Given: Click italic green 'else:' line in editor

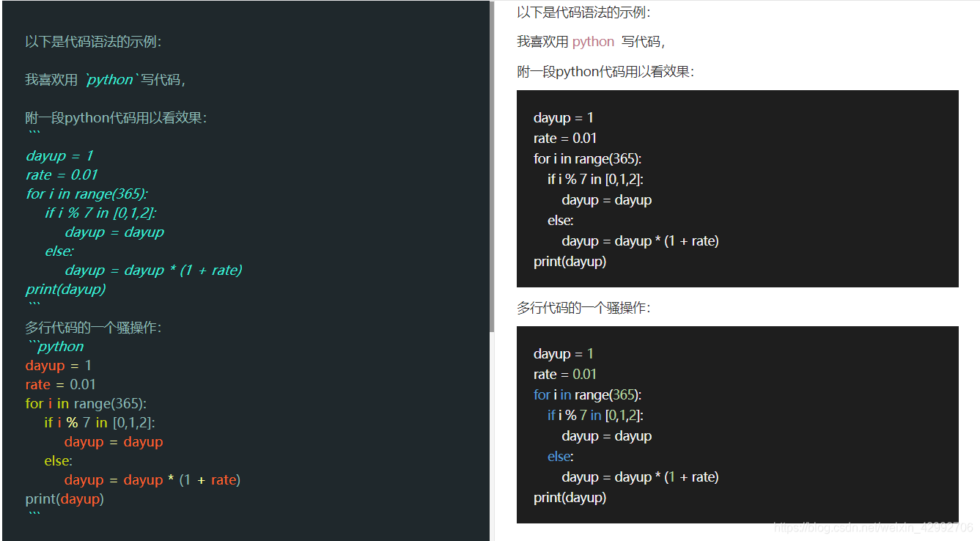Looking at the screenshot, I should tap(59, 251).
